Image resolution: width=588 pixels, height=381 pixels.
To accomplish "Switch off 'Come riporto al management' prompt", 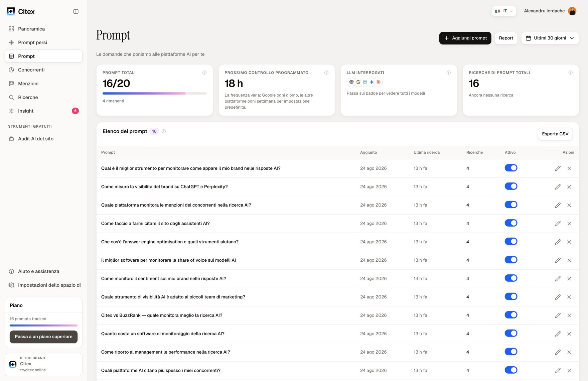I will click(x=511, y=352).
